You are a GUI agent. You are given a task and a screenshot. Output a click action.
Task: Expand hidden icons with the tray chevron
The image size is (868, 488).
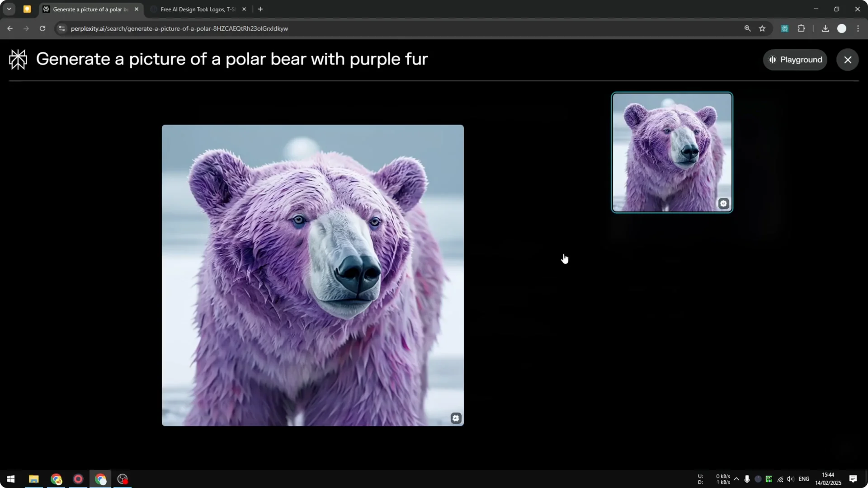point(737,479)
